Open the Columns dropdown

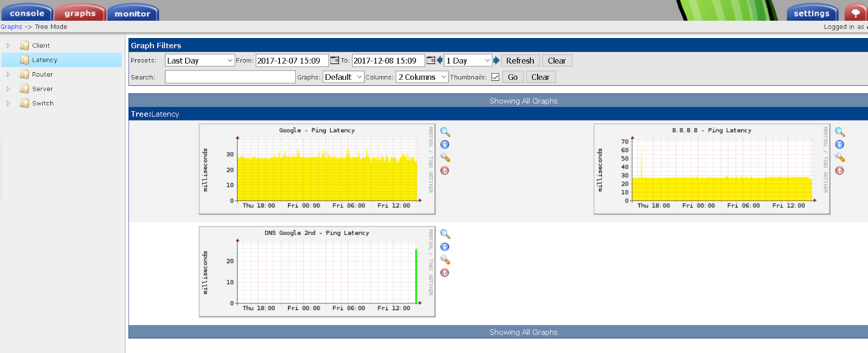click(422, 77)
